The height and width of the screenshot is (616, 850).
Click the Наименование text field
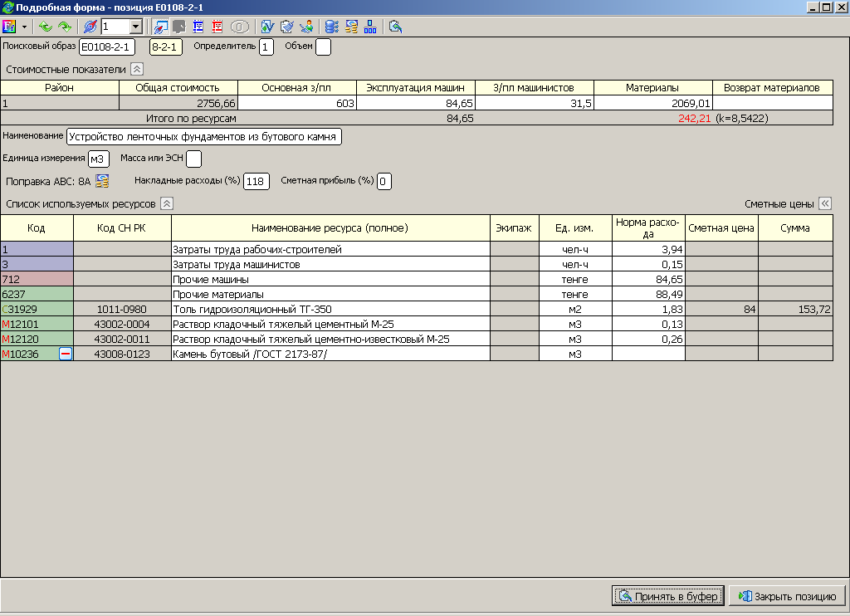coord(204,137)
